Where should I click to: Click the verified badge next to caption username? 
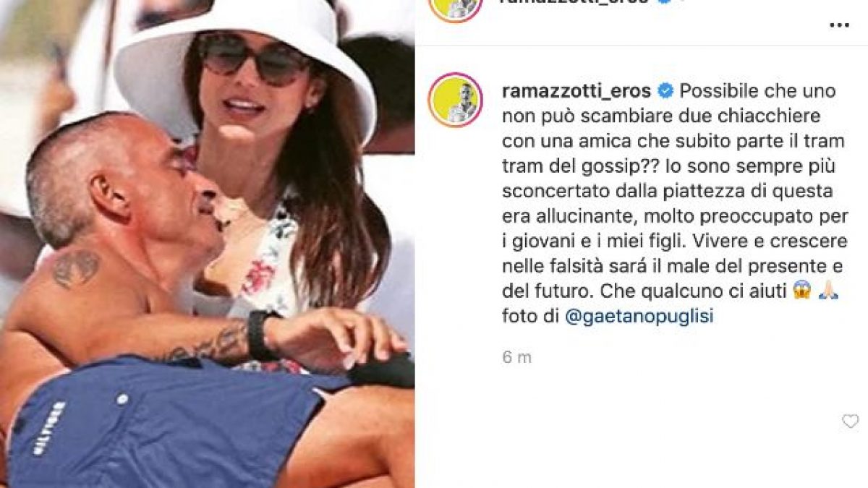pyautogui.click(x=665, y=92)
